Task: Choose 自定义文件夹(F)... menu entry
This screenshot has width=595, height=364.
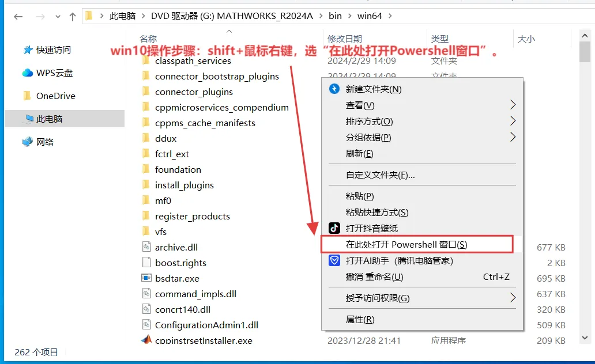Action: [422, 175]
